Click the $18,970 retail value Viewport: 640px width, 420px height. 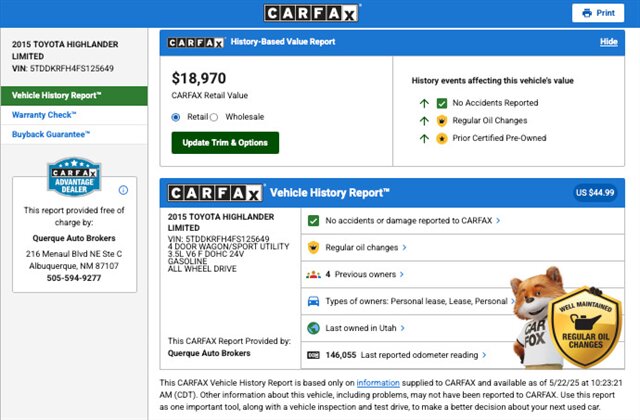point(199,78)
